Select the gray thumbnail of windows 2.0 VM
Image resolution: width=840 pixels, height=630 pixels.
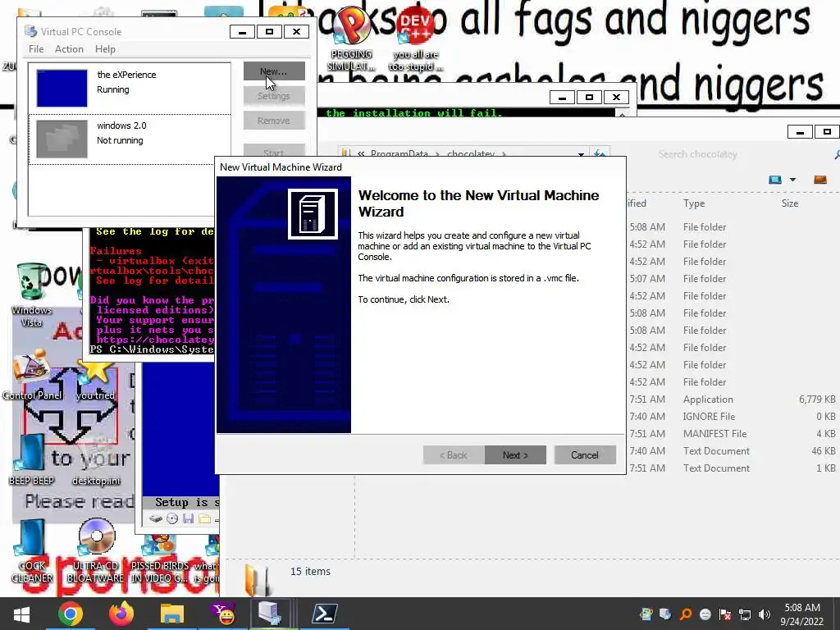click(x=62, y=139)
